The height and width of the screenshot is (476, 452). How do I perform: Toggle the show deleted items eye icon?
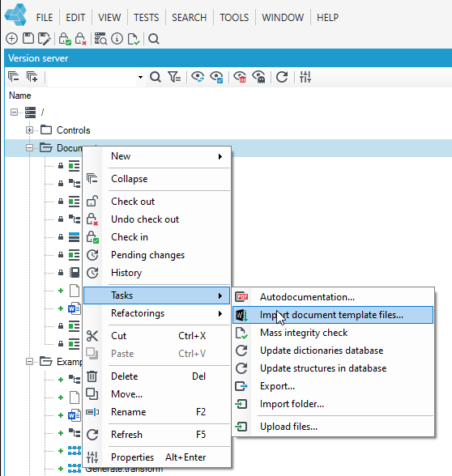click(240, 77)
